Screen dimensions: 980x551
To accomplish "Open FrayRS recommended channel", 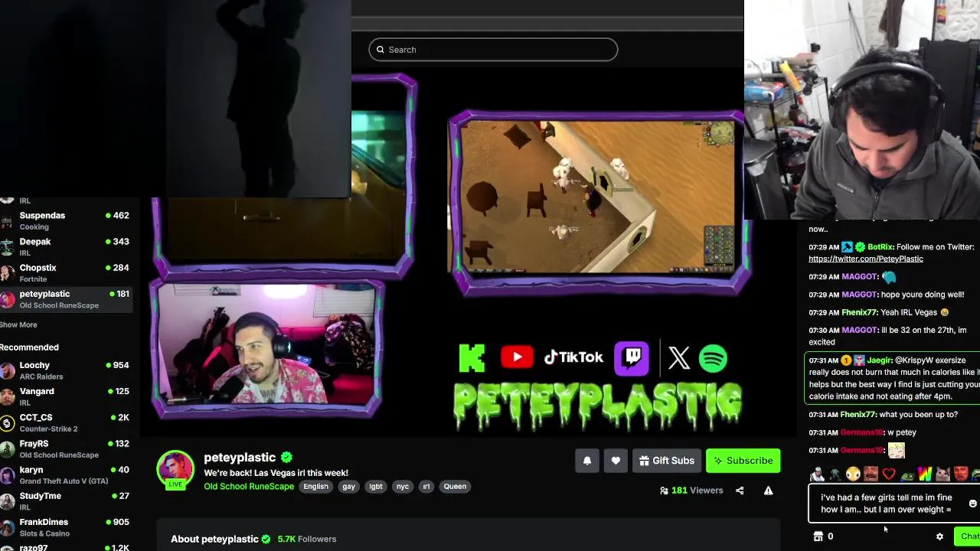I will (67, 448).
